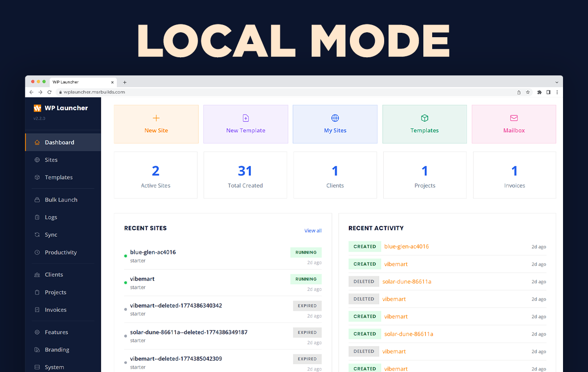Image resolution: width=588 pixels, height=372 pixels.
Task: Click the file-plus icon on New Template card
Action: pyautogui.click(x=246, y=118)
